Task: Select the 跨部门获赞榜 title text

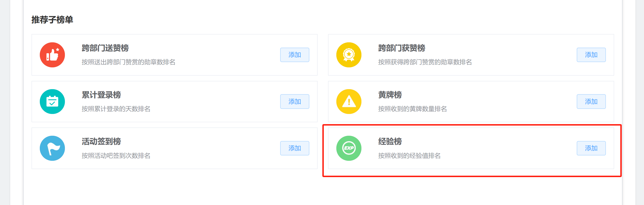Action: pyautogui.click(x=401, y=48)
